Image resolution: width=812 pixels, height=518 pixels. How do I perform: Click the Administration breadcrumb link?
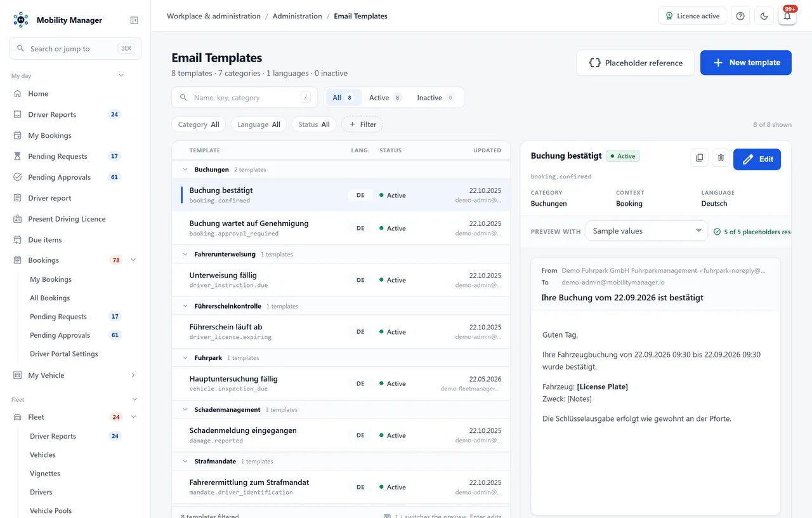tap(298, 16)
